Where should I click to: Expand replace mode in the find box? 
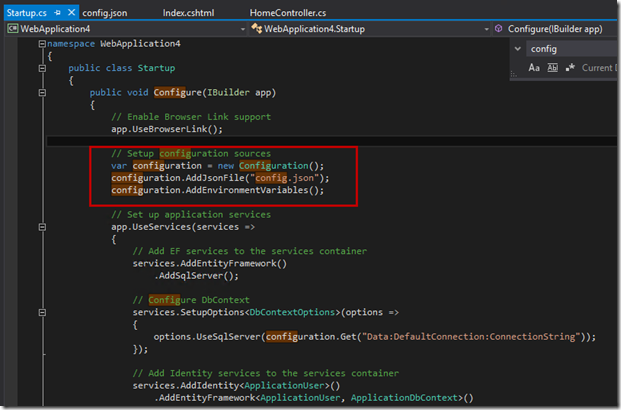[517, 49]
